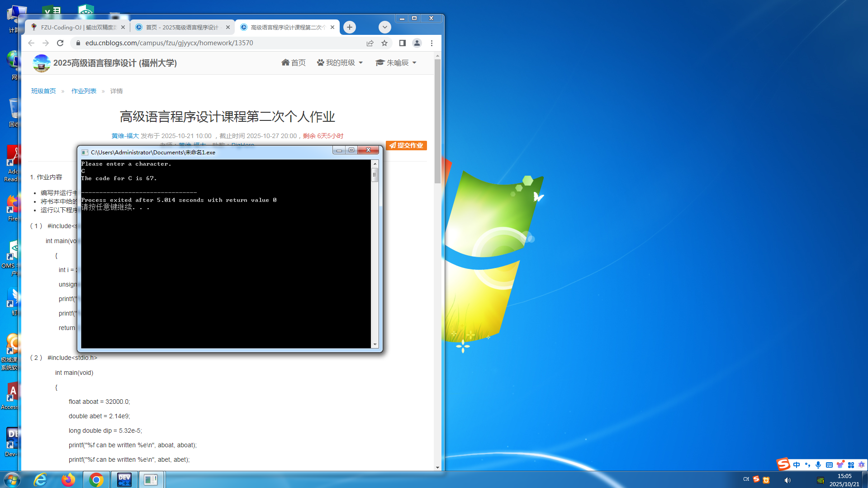Click the console window's system menu icon
Screen dimensions: 868x488
pos(85,153)
